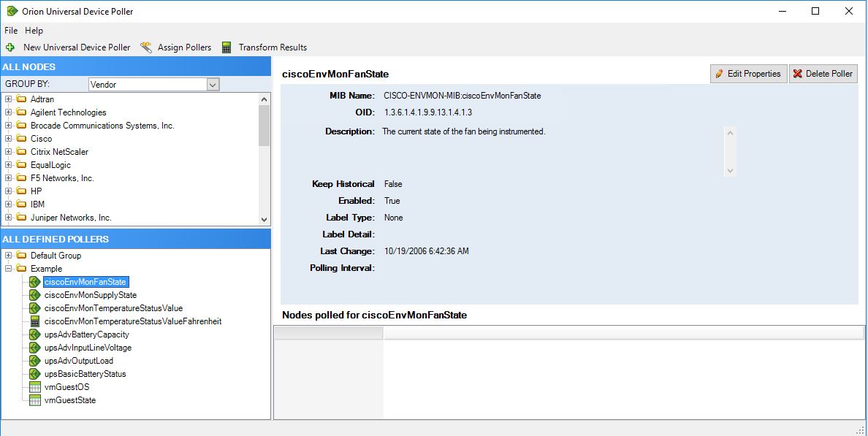868x436 pixels.
Task: Select the ciscoEnvMonSupplyState poller icon
Action: pyautogui.click(x=34, y=294)
